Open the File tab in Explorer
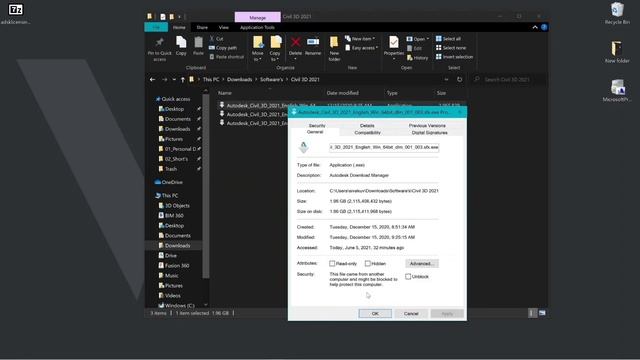 point(156,27)
